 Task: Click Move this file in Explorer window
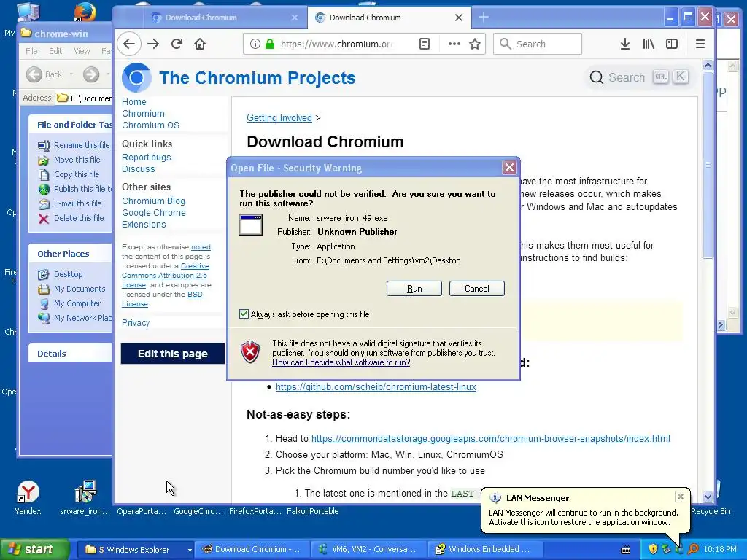[77, 160]
